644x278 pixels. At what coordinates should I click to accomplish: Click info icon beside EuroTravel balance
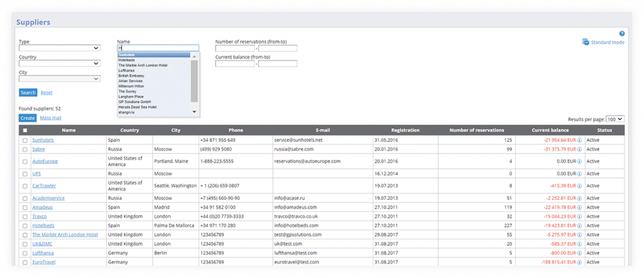[x=579, y=262]
